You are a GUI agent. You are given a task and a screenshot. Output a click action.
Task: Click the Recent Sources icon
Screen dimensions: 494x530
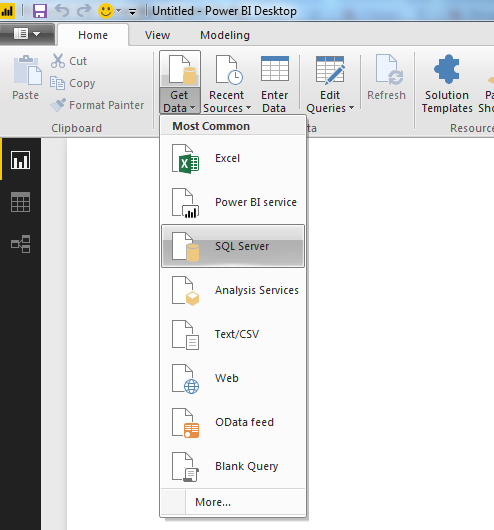(x=229, y=70)
